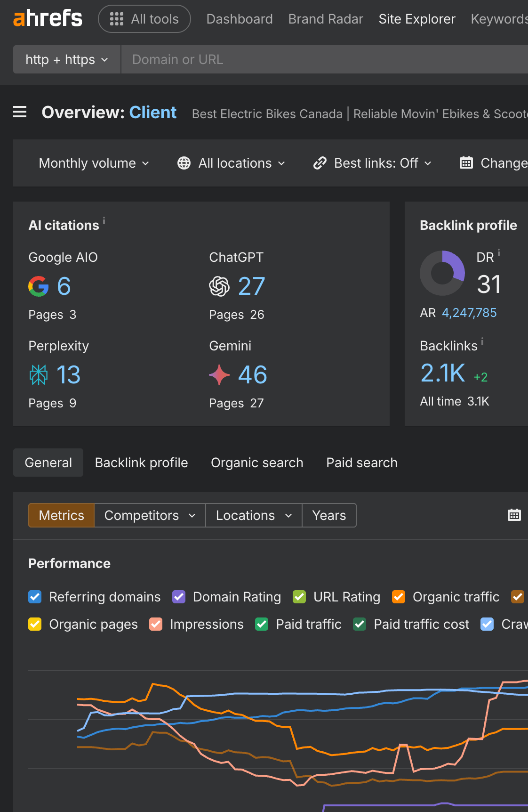
Task: Open the Best links: Off dropdown
Action: [x=373, y=163]
